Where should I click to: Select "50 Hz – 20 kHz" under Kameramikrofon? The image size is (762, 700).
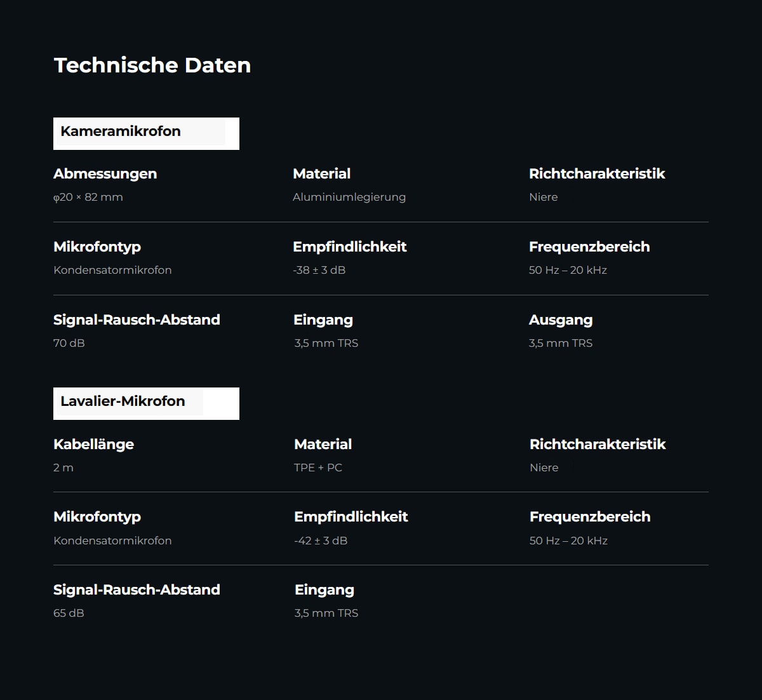pyautogui.click(x=568, y=270)
